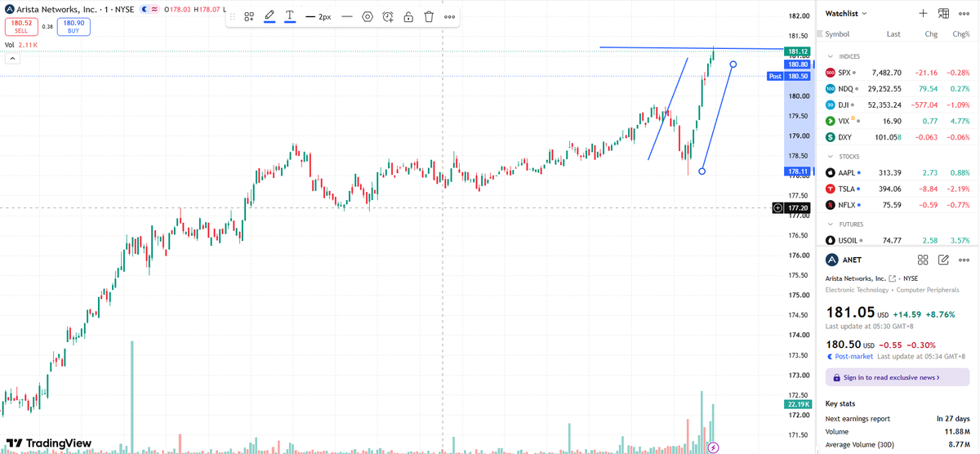Click the 22.19K volume label
This screenshot has width=980, height=454.
(797, 404)
